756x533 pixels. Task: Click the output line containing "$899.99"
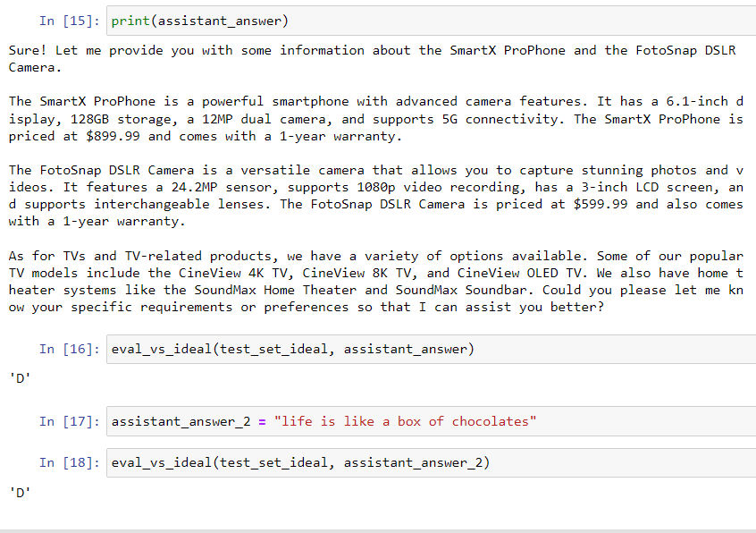pos(206,136)
